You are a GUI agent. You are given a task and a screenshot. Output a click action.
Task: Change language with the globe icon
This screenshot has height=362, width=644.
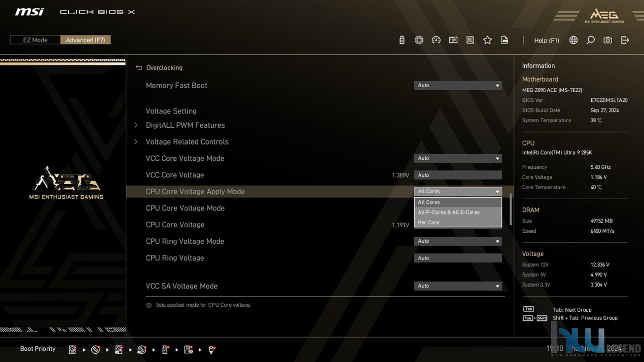(574, 40)
